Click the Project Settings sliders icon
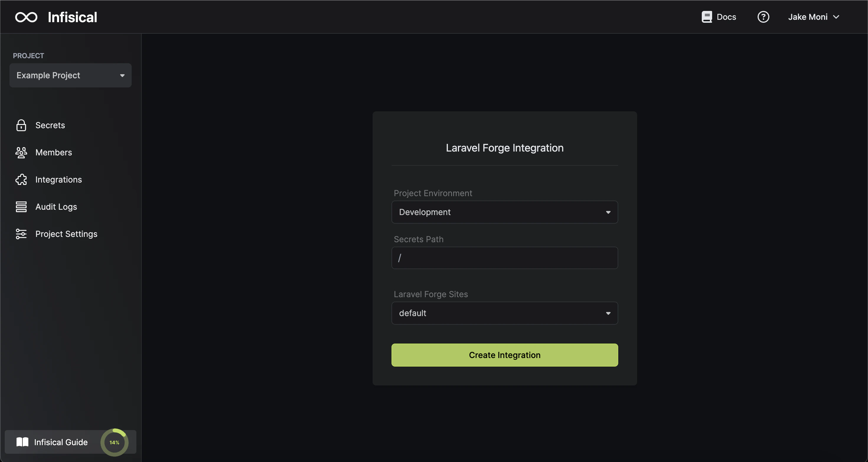This screenshot has height=462, width=868. 21,234
